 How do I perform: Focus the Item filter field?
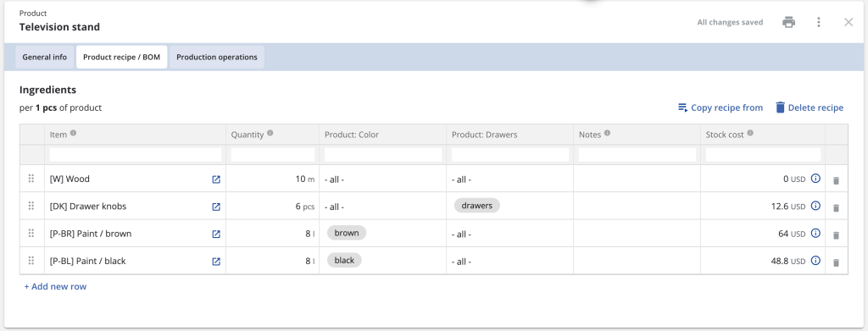[135, 155]
